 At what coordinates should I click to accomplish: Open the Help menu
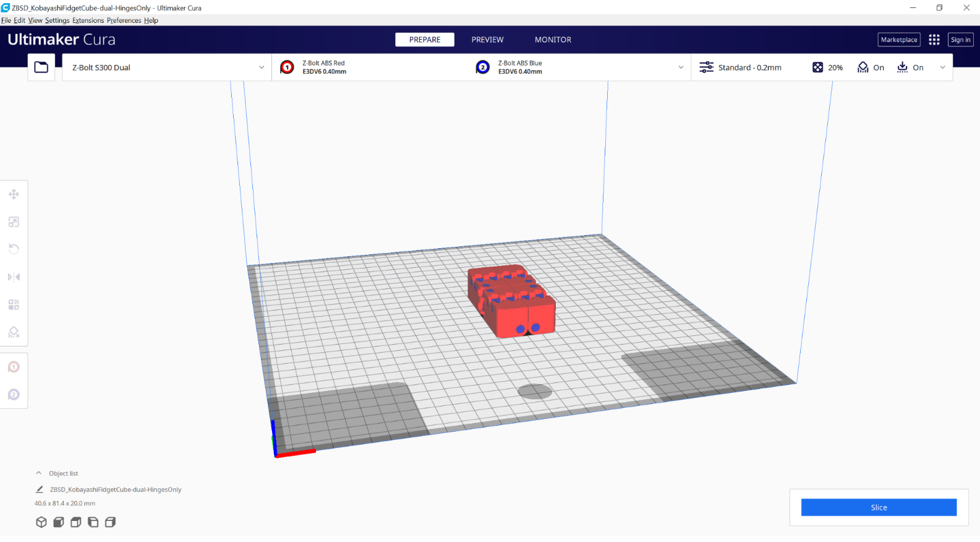tap(151, 20)
